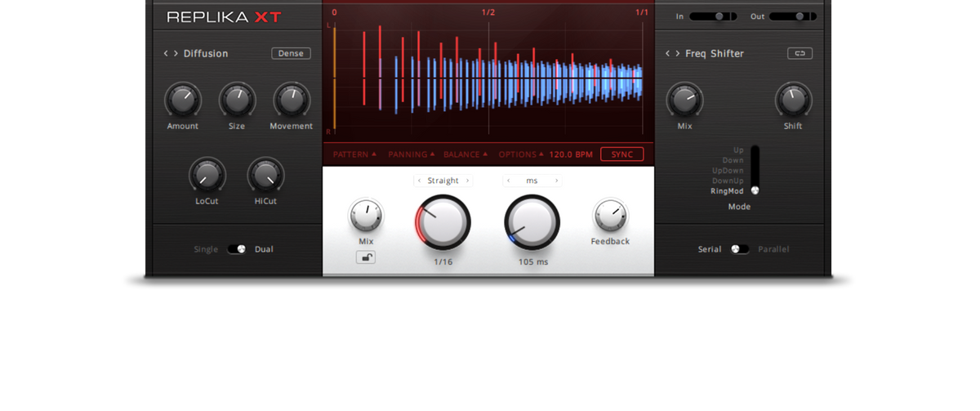Select next effect arrow beside Freq Shifter

[677, 54]
